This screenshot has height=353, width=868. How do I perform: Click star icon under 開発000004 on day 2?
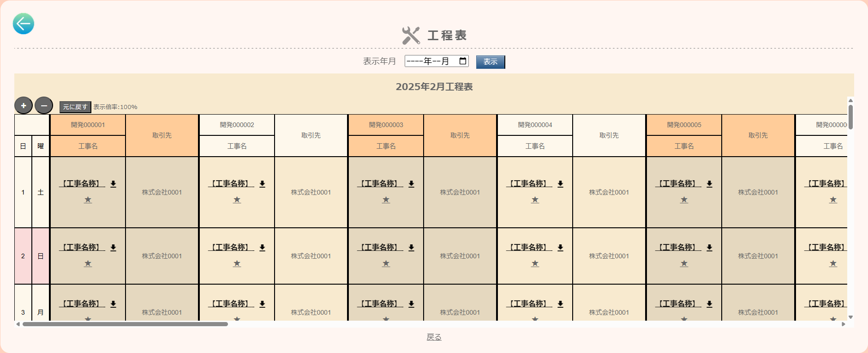click(535, 263)
